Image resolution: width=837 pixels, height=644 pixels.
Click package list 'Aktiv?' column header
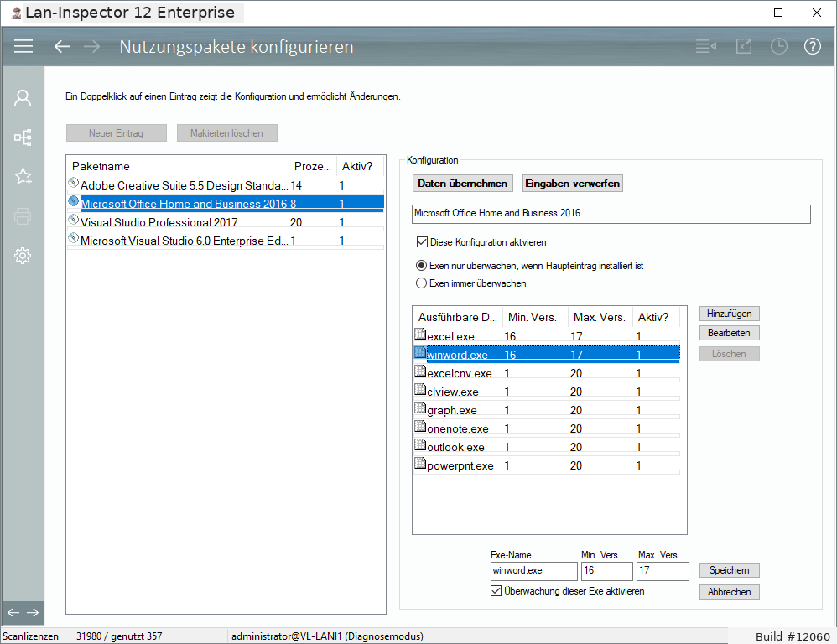pyautogui.click(x=361, y=167)
